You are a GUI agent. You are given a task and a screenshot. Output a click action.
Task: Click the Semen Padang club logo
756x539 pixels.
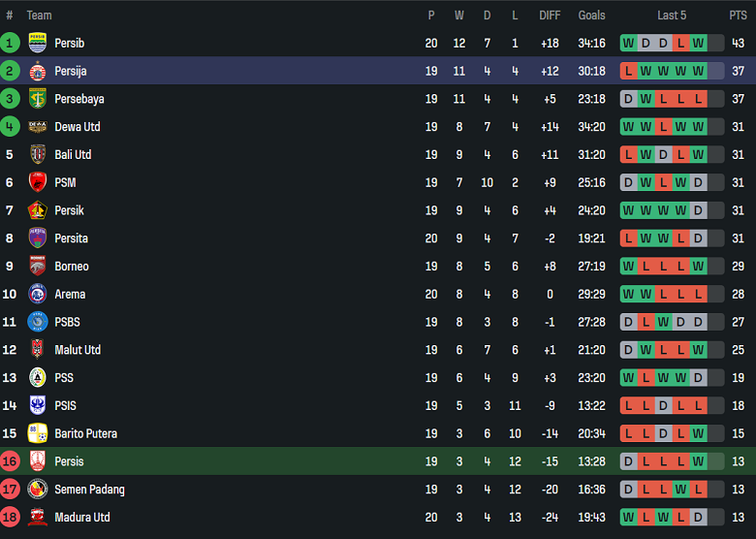point(38,490)
